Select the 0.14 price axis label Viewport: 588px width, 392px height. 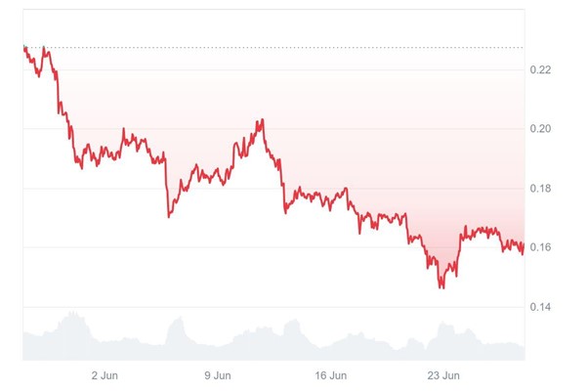542,307
